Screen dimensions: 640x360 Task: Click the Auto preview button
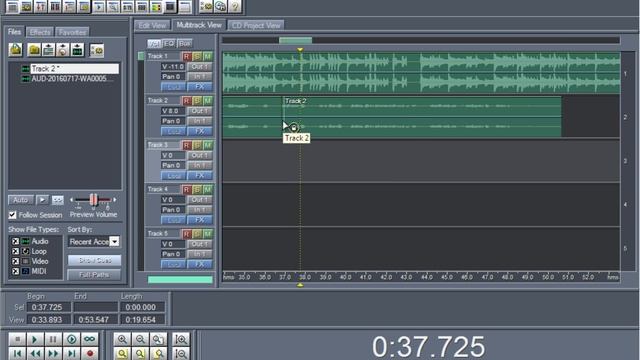(x=21, y=200)
